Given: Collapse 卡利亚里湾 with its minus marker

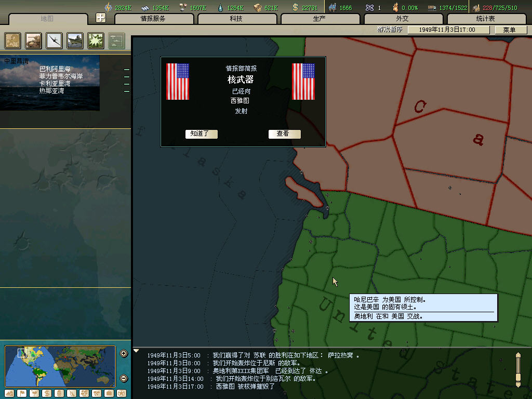Looking at the screenshot, I should 127,84.
